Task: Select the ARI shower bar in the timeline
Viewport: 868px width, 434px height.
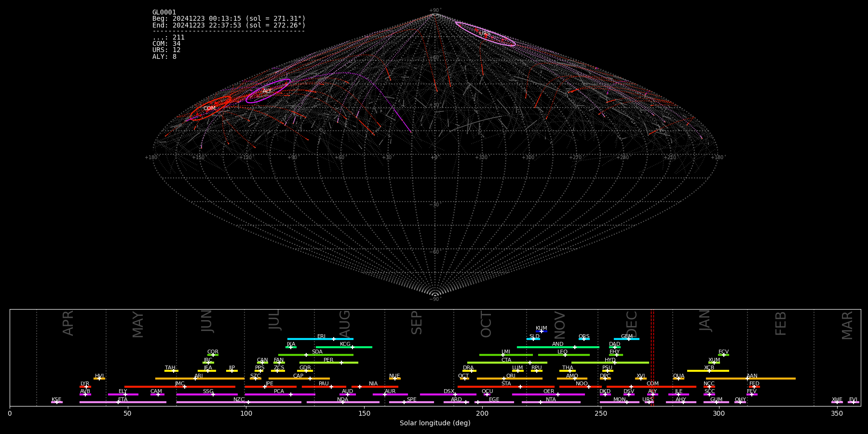Action: coord(200,379)
